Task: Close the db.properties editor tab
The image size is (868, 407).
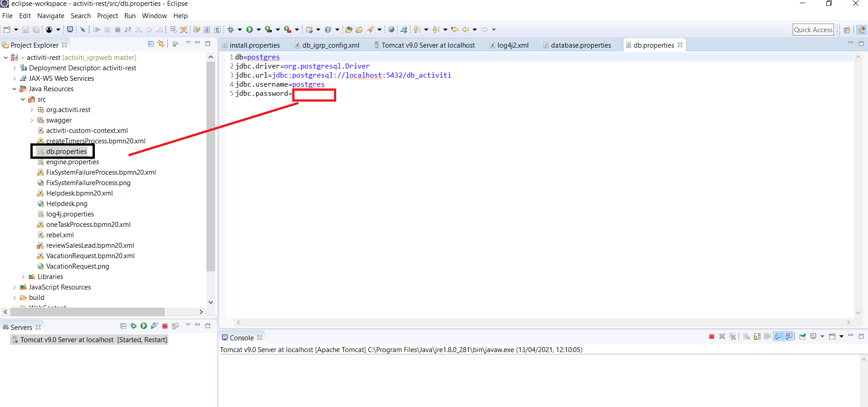Action: click(680, 45)
